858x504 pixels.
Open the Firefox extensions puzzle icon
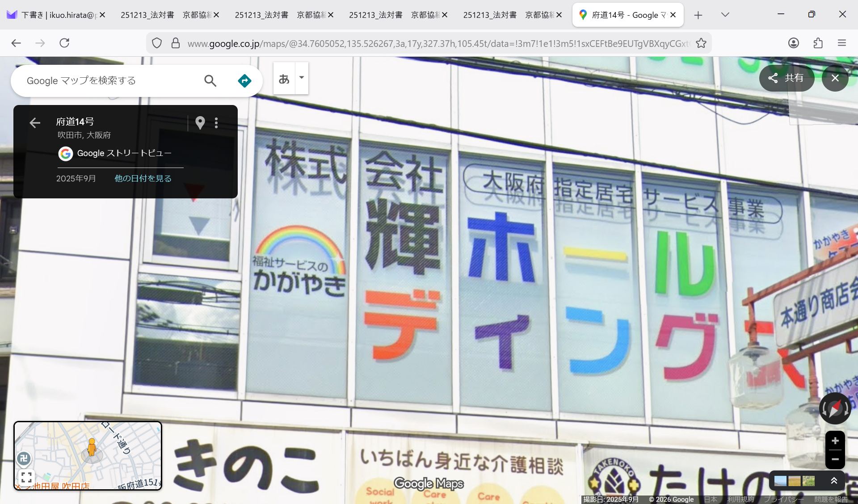click(818, 43)
